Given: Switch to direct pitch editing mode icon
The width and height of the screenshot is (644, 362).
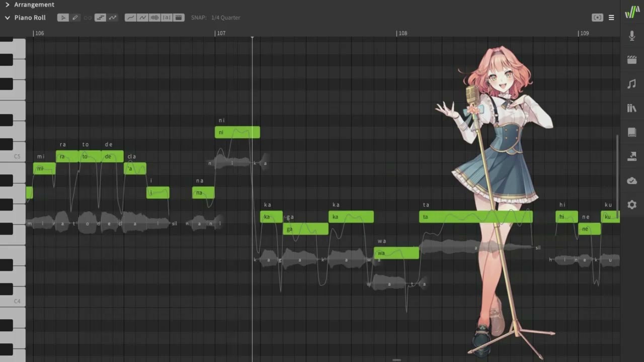Looking at the screenshot, I should (x=113, y=18).
